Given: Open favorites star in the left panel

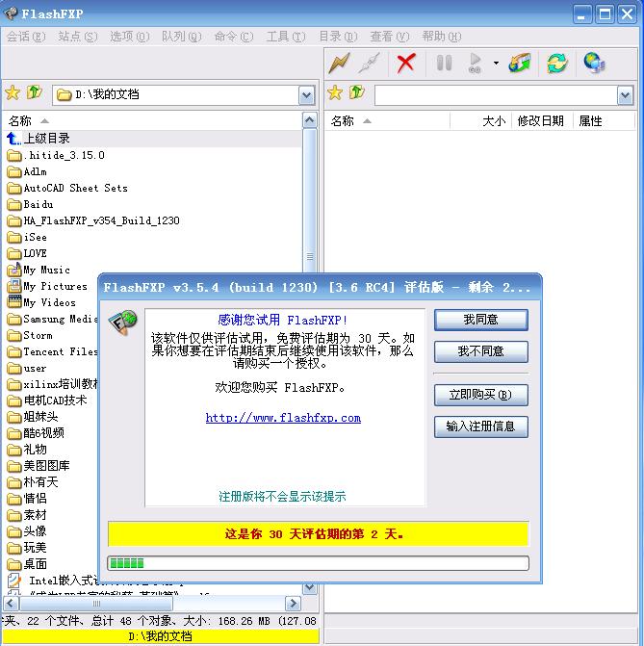Looking at the screenshot, I should tap(13, 93).
